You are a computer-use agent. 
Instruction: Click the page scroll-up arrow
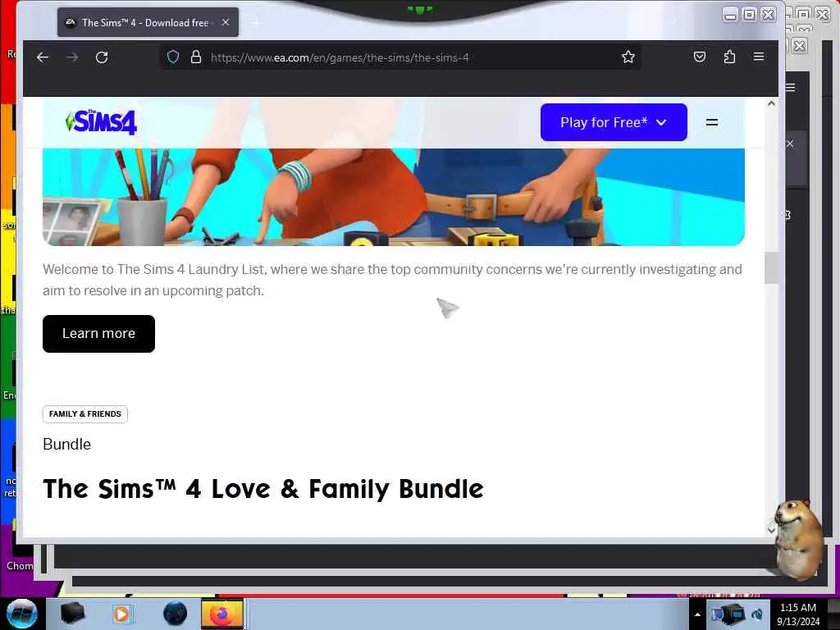[x=771, y=103]
